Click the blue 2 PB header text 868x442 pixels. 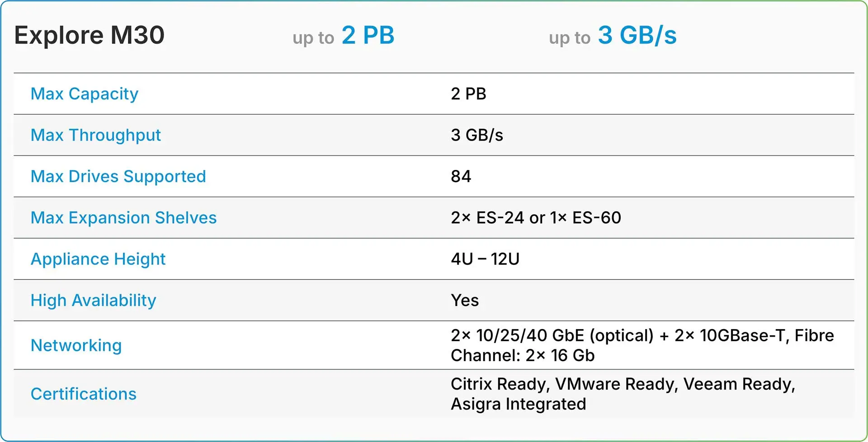pyautogui.click(x=368, y=35)
